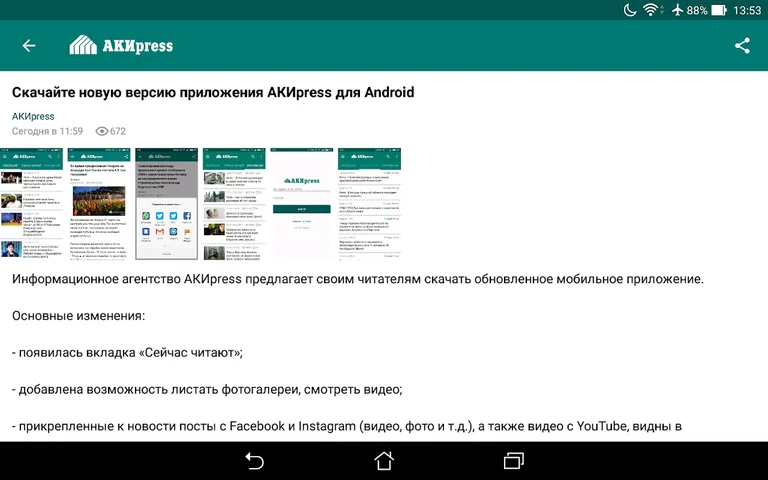Tap the article title about the new Android version
Image resolution: width=768 pixels, height=480 pixels.
(x=213, y=92)
